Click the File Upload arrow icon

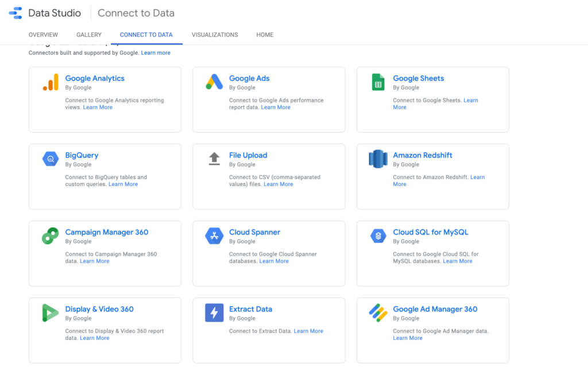tap(214, 159)
